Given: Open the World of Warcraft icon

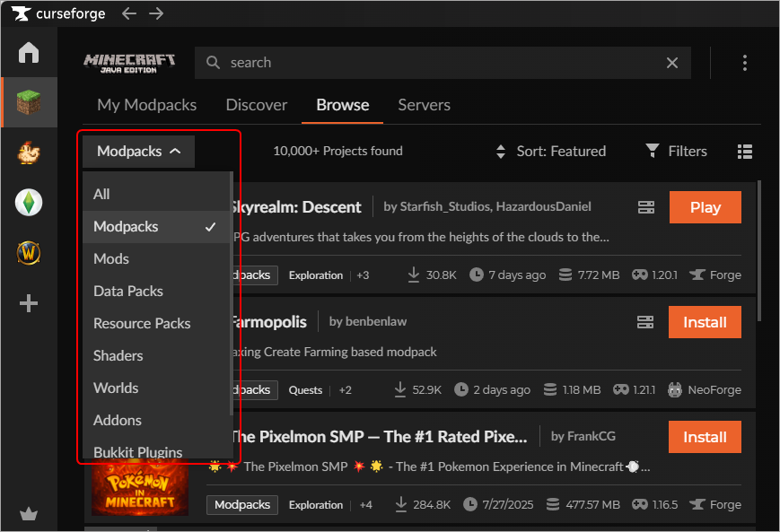Looking at the screenshot, I should point(29,253).
